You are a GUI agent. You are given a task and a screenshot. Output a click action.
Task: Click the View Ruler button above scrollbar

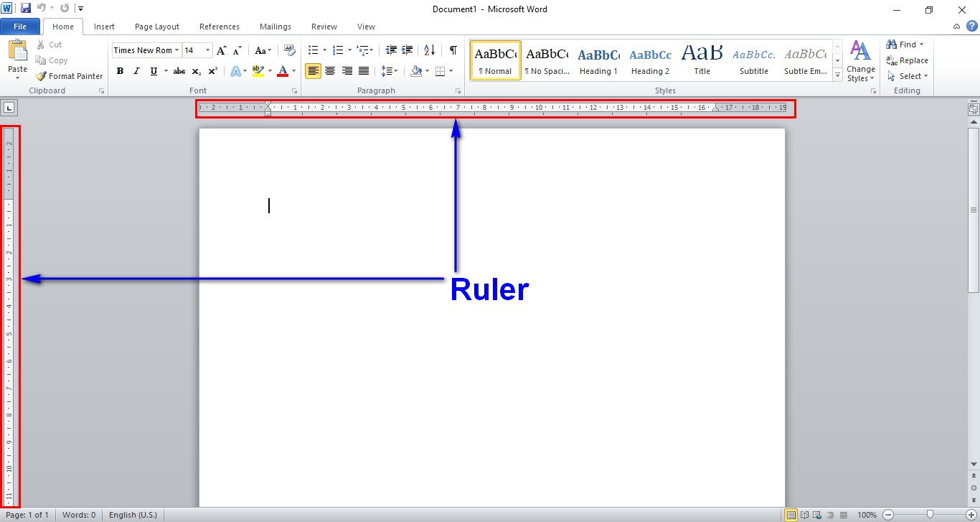tap(974, 110)
